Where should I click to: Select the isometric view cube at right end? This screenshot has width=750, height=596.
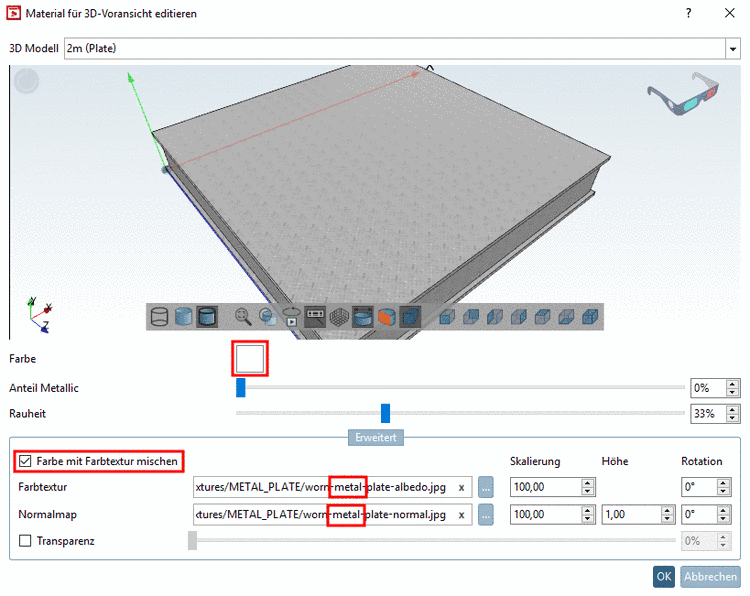point(590,317)
